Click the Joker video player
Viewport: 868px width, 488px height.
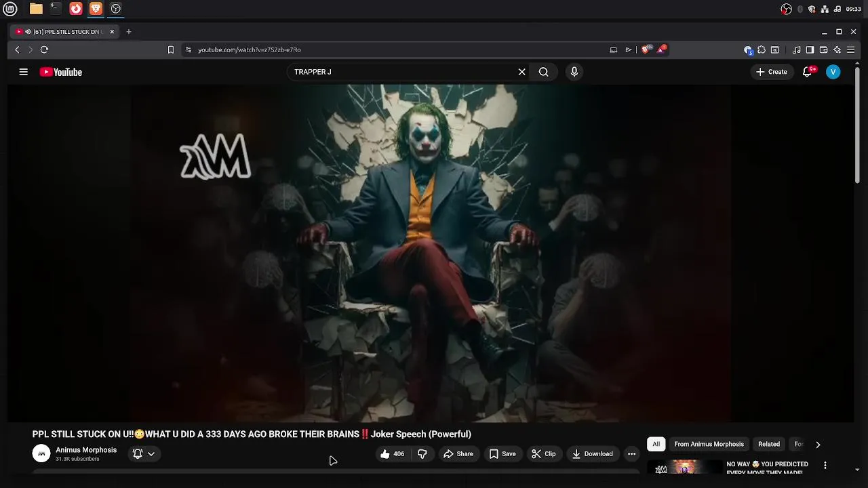pos(431,253)
